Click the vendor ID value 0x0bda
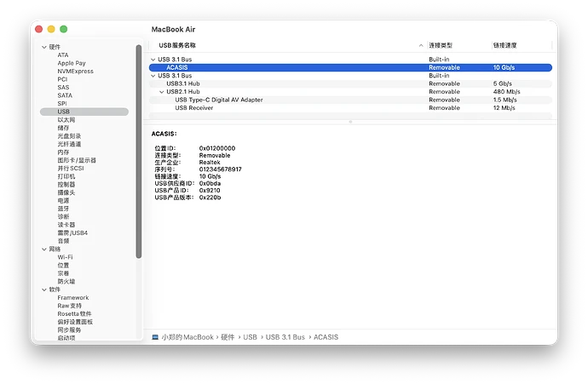This screenshot has height=384, width=588. click(x=210, y=184)
